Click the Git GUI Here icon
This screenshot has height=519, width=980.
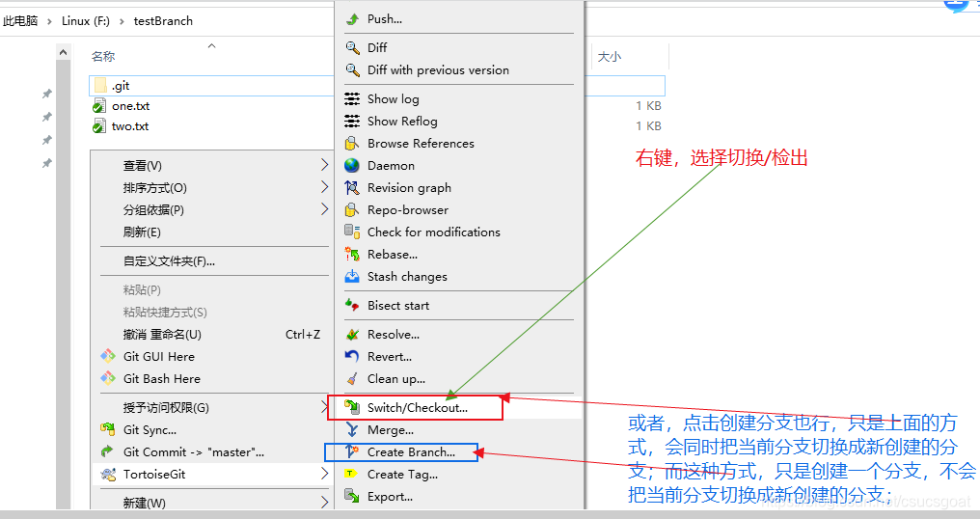point(108,356)
